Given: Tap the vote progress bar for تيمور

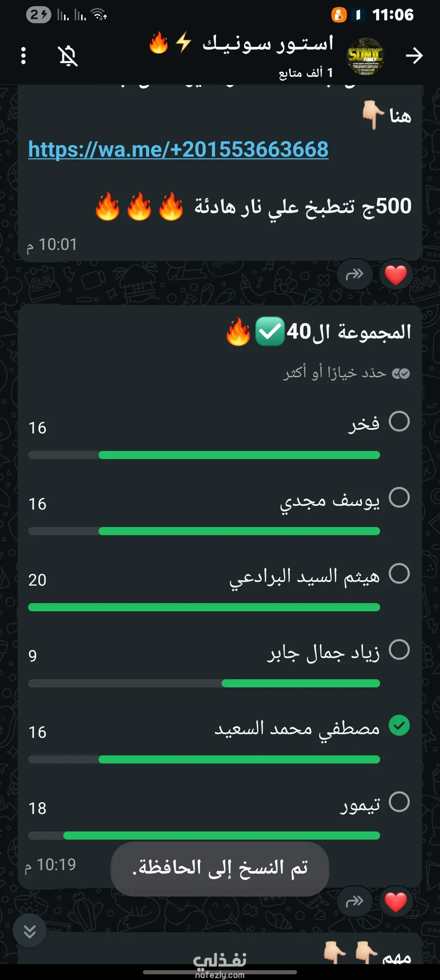Looking at the screenshot, I should tap(204, 836).
